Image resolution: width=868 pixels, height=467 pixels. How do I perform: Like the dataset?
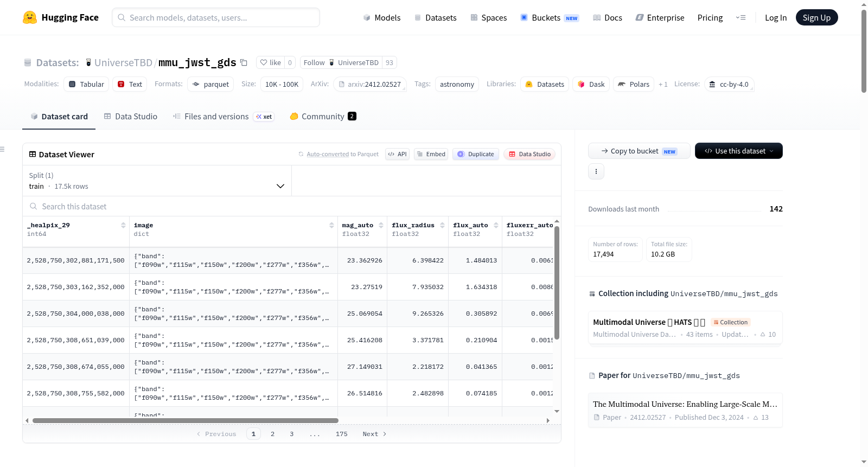coord(270,62)
